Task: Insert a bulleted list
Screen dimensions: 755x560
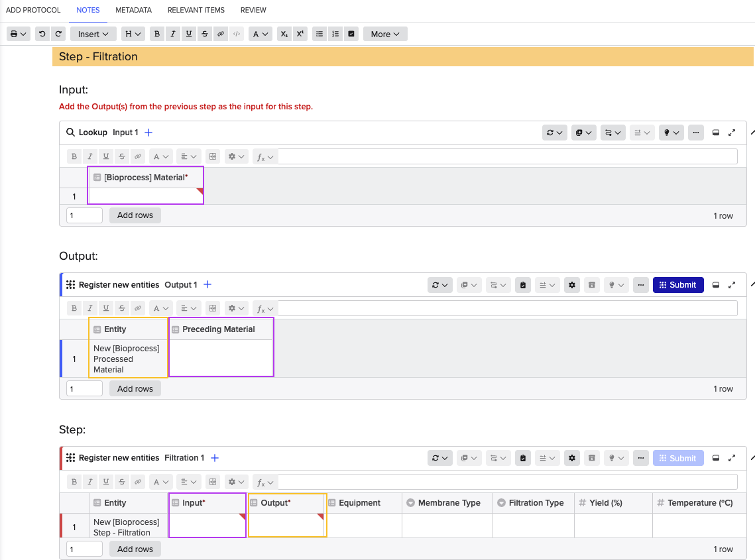Action: [319, 34]
